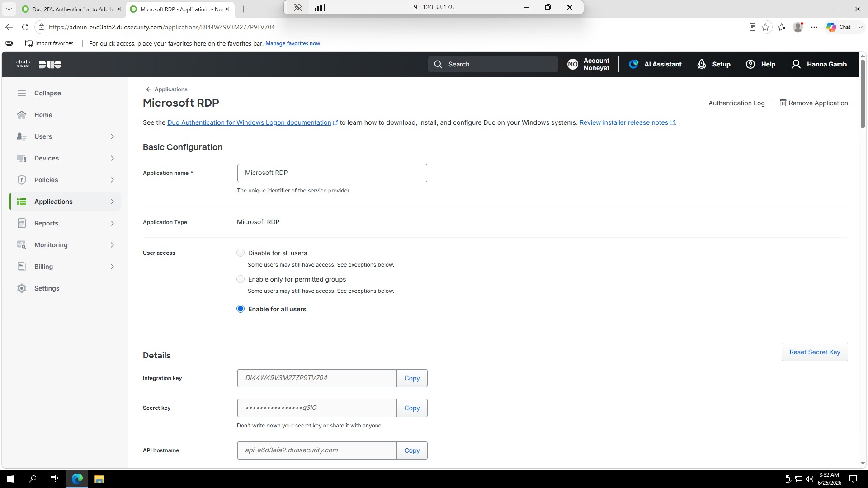
Task: Click the Settings gear icon
Action: click(22, 288)
